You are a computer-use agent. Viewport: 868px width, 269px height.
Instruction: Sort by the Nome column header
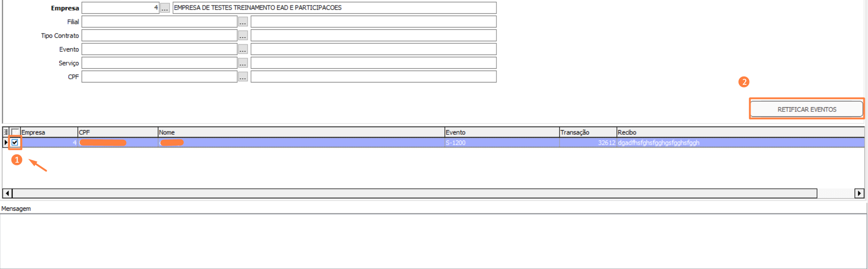[300, 132]
